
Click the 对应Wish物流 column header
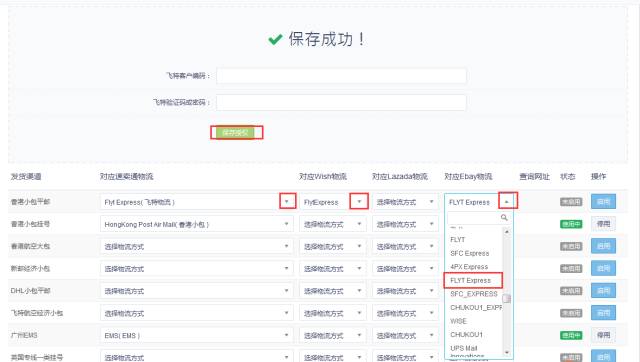(323, 177)
